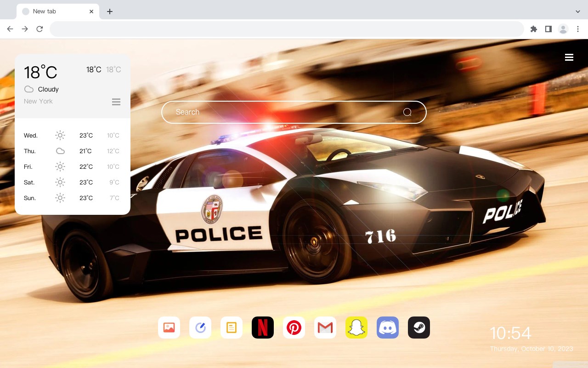This screenshot has height=368, width=588.
Task: Click the Extensions puzzle icon
Action: pyautogui.click(x=533, y=29)
